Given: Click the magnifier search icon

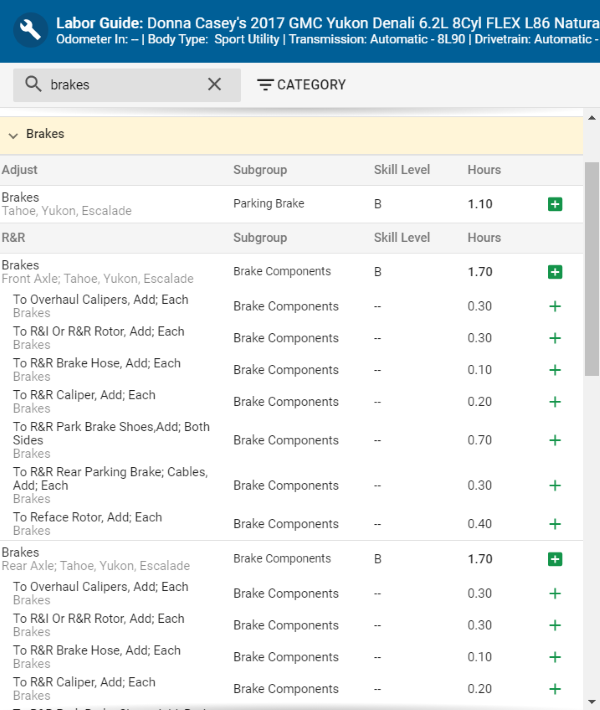Looking at the screenshot, I should point(33,85).
